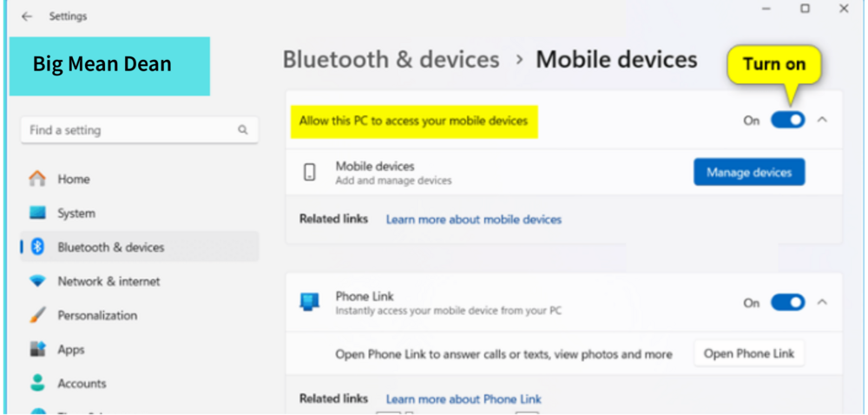Click the Home icon in sidebar
This screenshot has width=868, height=415.
(x=37, y=179)
